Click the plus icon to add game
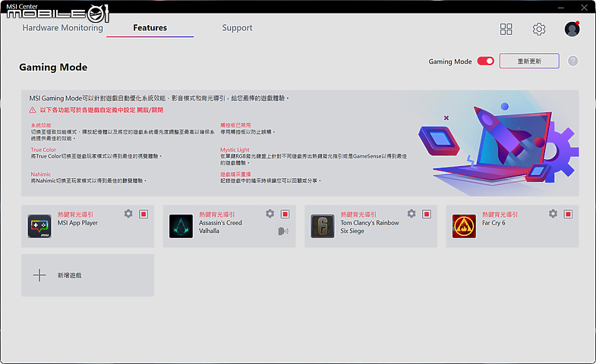 tap(39, 275)
